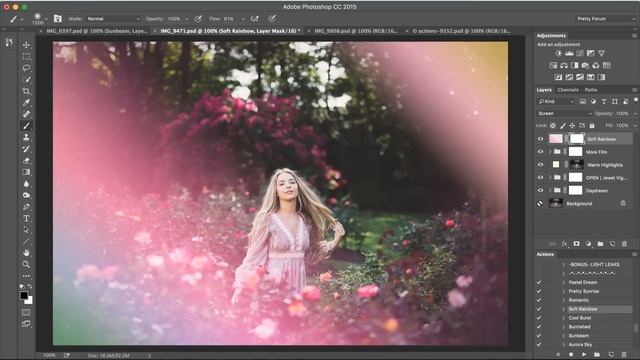640x360 pixels.
Task: Select the Zoom tool
Action: click(x=27, y=264)
